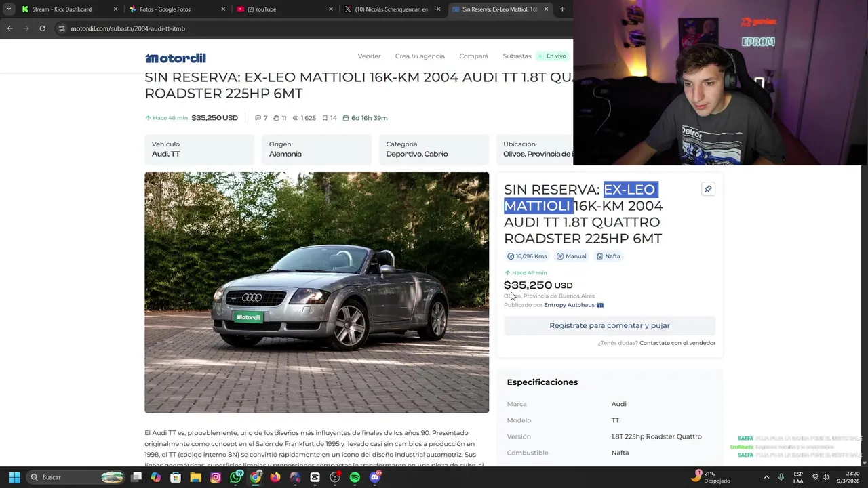Screen dimensions: 868x488
Task: Expand hidden system tray icons chevron
Action: point(767,477)
